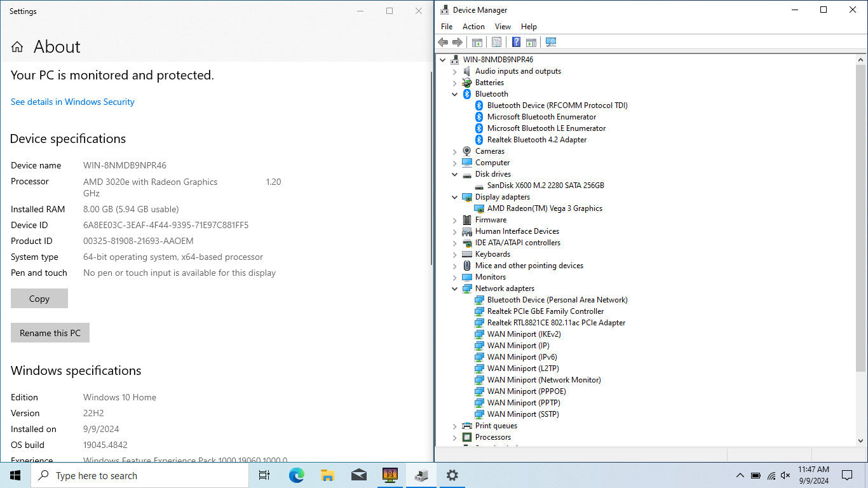This screenshot has width=868, height=488.
Task: Click Show/Hide Action Pane toolbar icon
Action: point(531,42)
